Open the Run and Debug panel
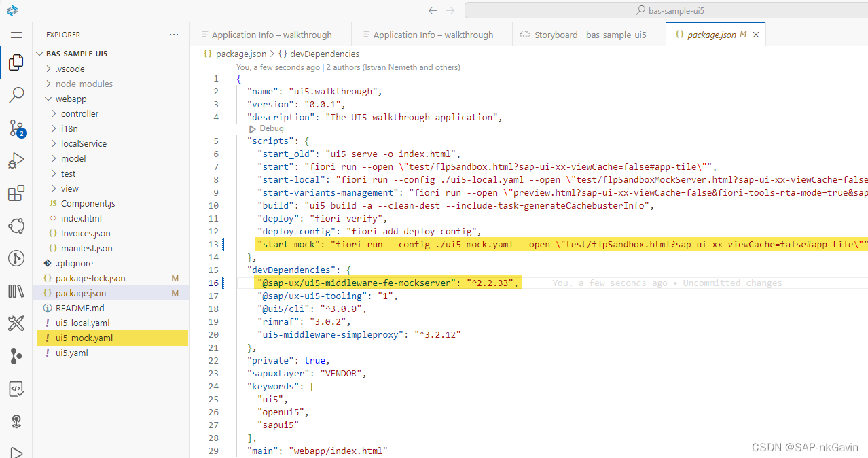The image size is (868, 458). click(16, 160)
